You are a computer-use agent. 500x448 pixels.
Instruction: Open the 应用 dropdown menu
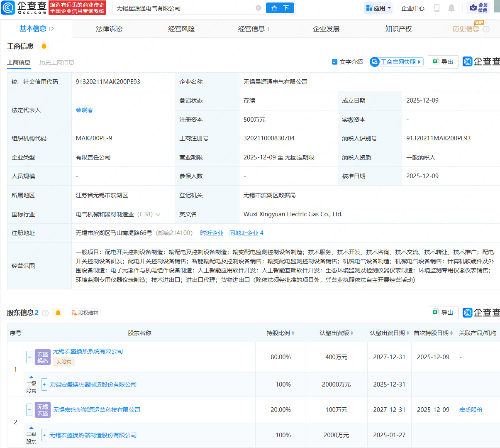(378, 8)
